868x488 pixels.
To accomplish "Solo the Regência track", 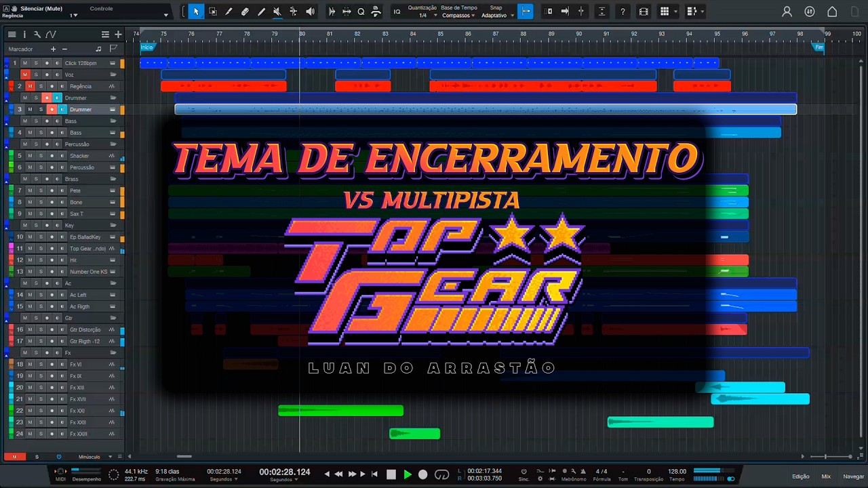I will click(x=41, y=86).
